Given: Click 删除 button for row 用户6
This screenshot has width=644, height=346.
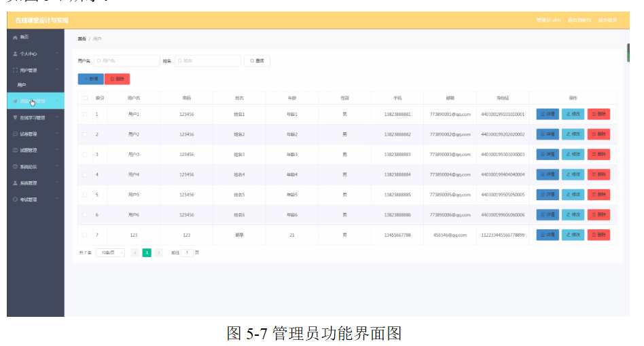Looking at the screenshot, I should [x=598, y=215].
